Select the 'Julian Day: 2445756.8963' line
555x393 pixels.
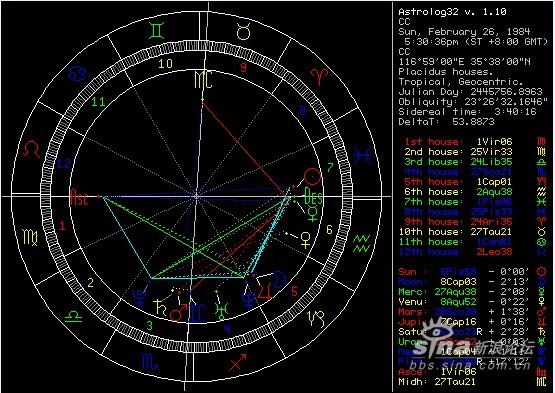pyautogui.click(x=470, y=92)
